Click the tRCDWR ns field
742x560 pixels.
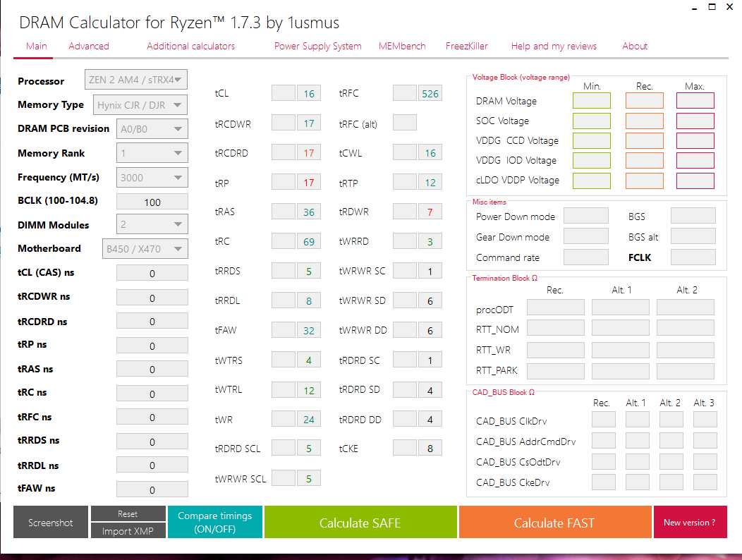152,298
